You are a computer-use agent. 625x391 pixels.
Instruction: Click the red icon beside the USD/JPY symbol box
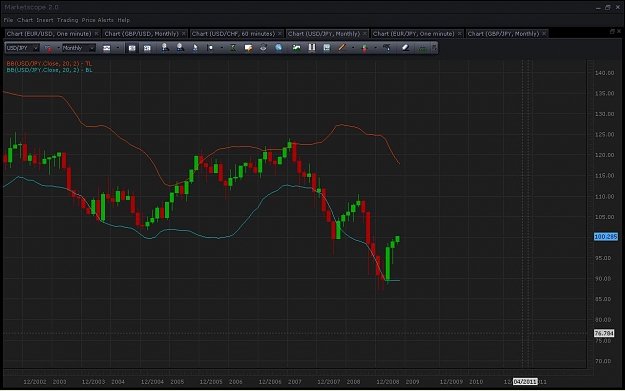48,48
